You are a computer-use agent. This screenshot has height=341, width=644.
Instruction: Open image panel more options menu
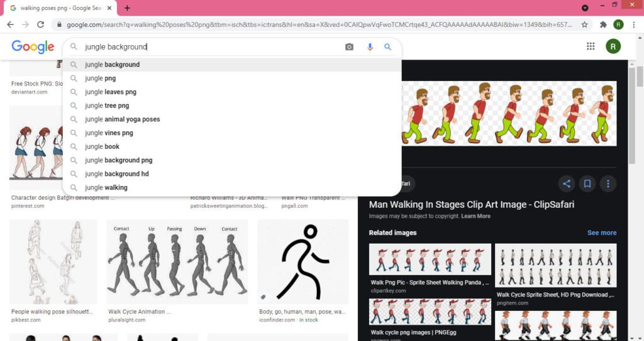click(608, 183)
